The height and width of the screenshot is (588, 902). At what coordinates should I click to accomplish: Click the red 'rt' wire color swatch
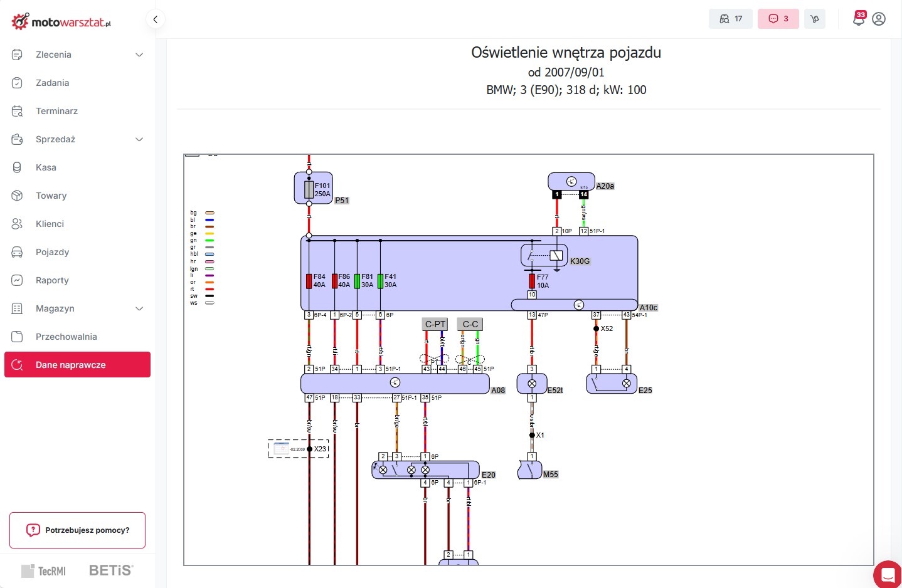[x=210, y=289]
